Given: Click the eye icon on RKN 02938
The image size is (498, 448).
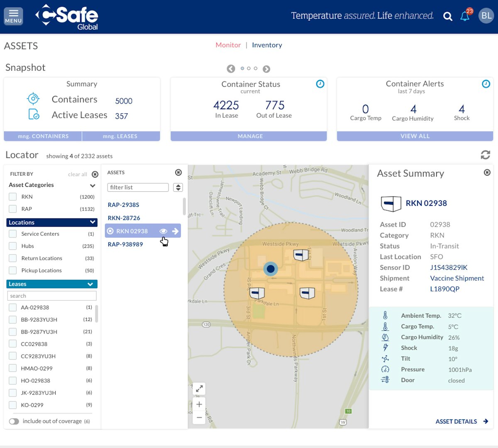Looking at the screenshot, I should pos(163,231).
